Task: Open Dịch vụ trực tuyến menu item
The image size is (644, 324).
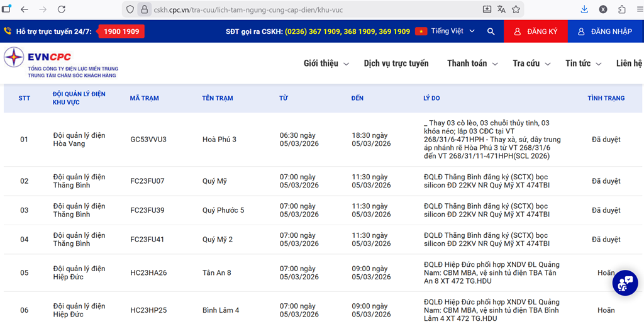Action: [396, 64]
